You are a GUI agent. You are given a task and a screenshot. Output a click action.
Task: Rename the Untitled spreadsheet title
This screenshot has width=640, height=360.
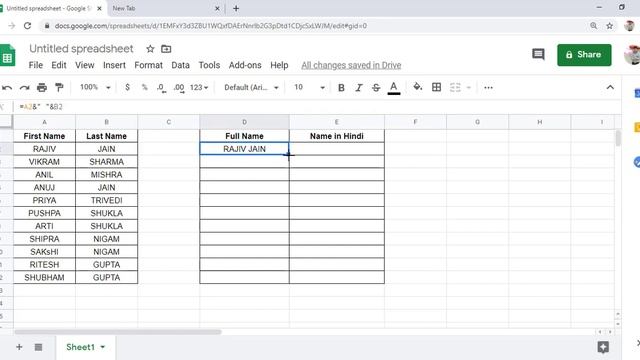81,49
